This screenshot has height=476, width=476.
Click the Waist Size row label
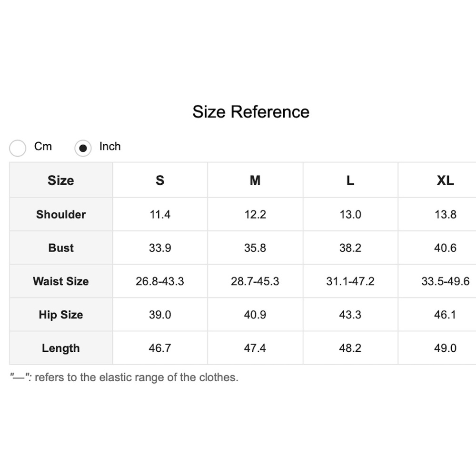(x=61, y=281)
